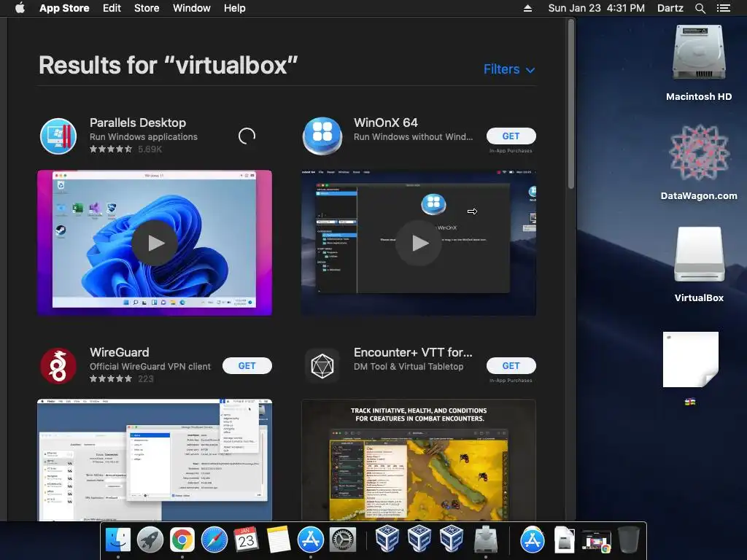Open Launchpad from the Dock

coord(150,540)
